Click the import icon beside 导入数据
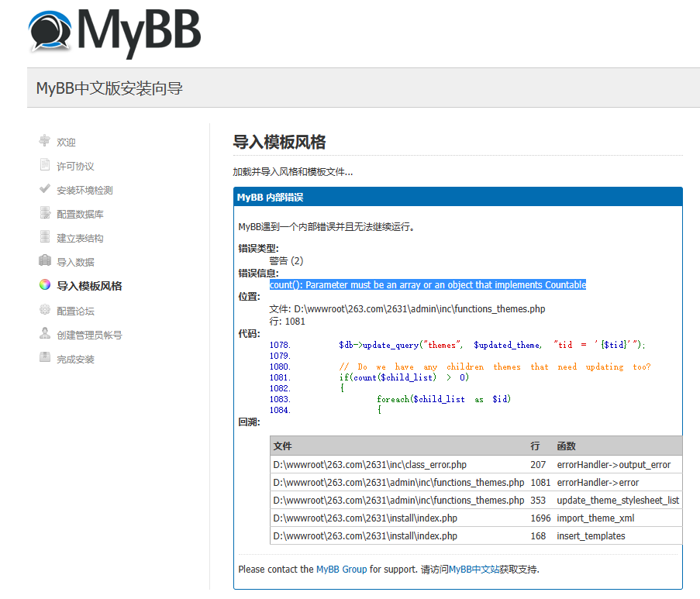The image size is (700, 599). point(44,261)
